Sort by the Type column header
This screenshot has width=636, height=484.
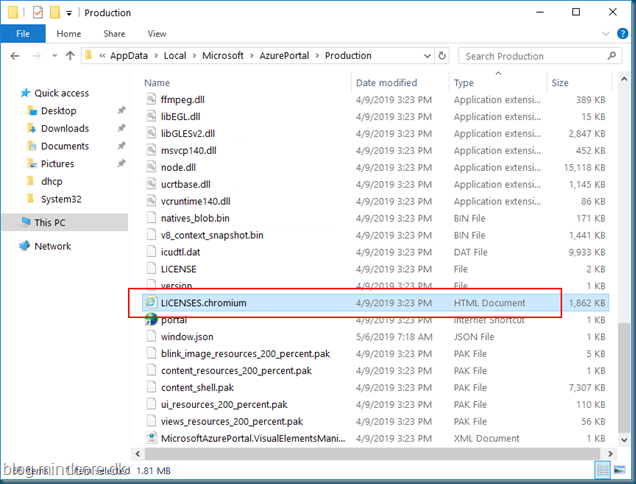coord(464,83)
